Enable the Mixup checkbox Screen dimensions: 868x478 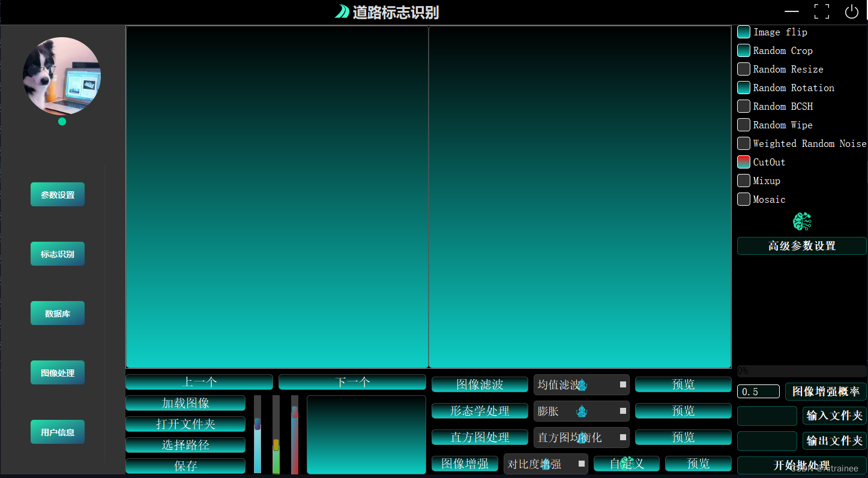744,181
